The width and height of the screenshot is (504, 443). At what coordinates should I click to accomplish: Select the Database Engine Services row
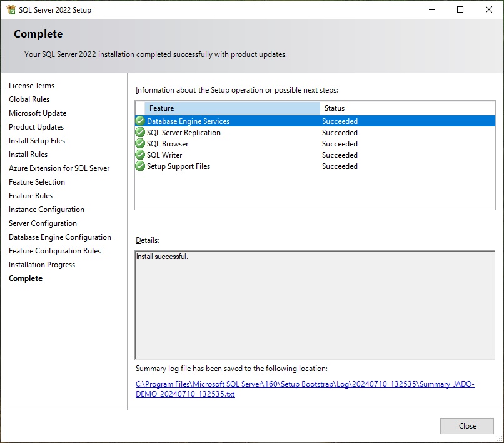coord(188,121)
